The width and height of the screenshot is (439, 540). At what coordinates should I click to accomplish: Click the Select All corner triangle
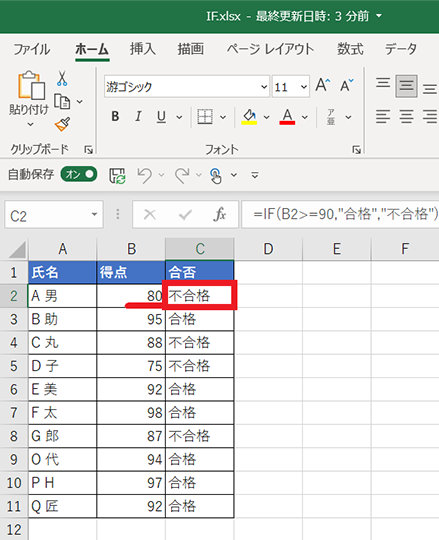17,249
